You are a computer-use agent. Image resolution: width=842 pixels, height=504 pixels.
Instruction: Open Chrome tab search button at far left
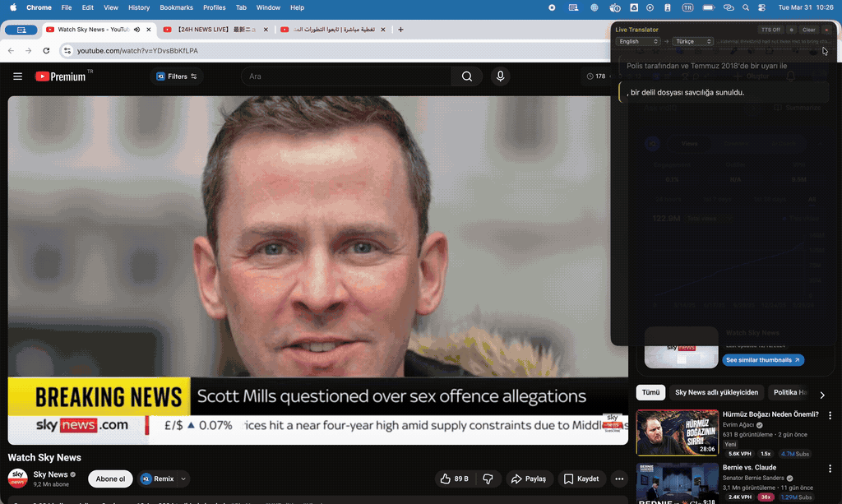point(21,30)
